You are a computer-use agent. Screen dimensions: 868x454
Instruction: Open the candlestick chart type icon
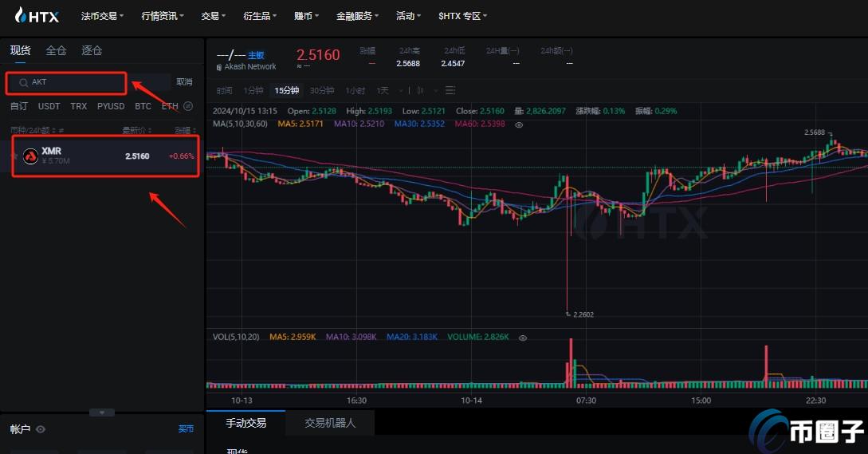click(420, 90)
